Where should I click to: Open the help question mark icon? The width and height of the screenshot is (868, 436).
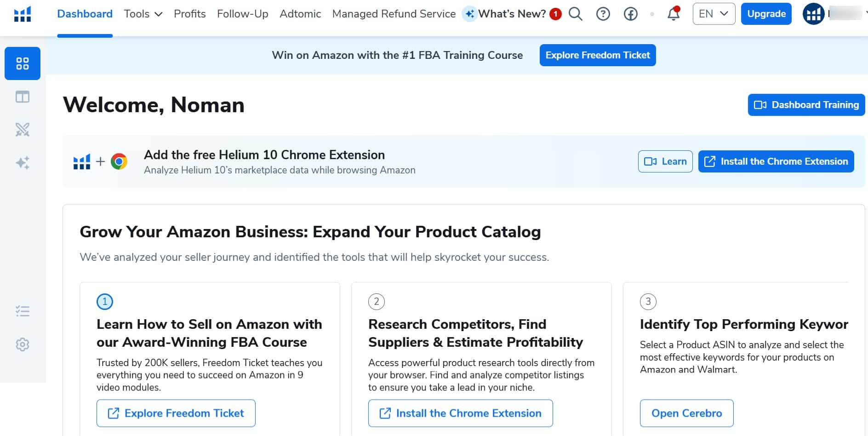[603, 14]
